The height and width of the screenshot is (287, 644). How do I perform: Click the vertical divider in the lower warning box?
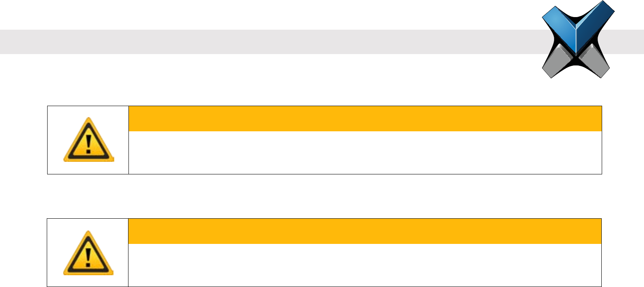pos(128,253)
